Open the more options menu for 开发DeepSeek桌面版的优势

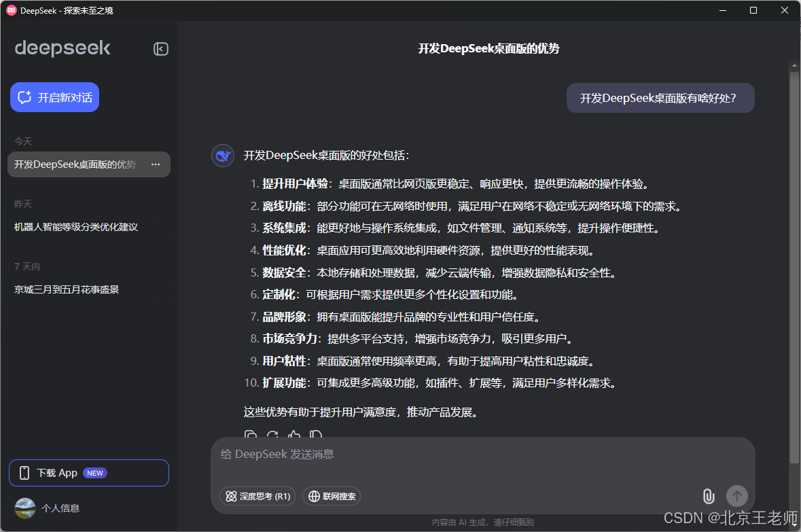(x=156, y=164)
